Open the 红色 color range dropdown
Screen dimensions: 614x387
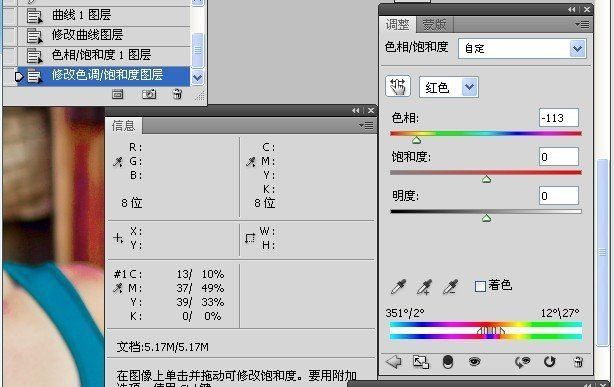point(449,87)
